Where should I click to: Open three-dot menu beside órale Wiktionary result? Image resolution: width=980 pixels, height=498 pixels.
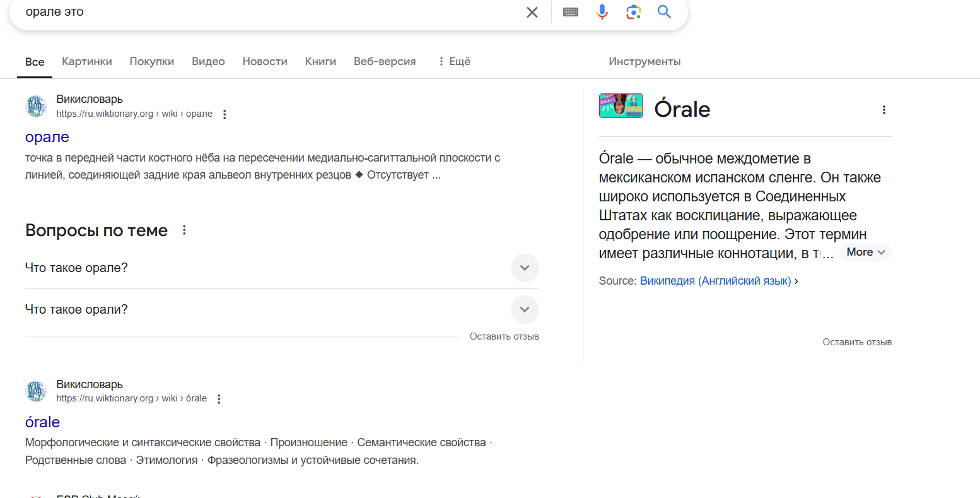pyautogui.click(x=219, y=399)
